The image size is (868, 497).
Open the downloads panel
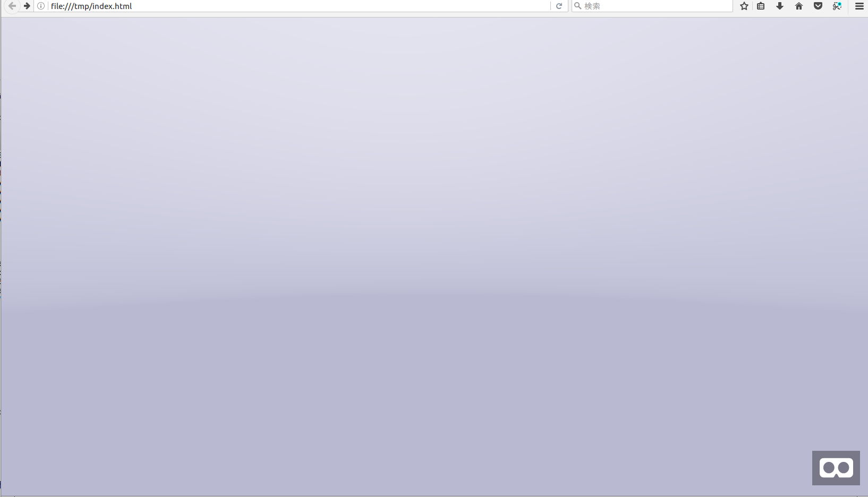pyautogui.click(x=780, y=6)
